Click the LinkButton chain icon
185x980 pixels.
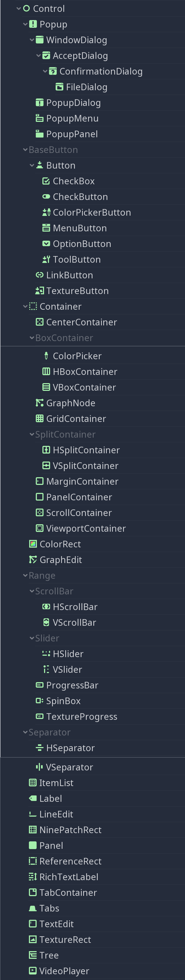[40, 275]
